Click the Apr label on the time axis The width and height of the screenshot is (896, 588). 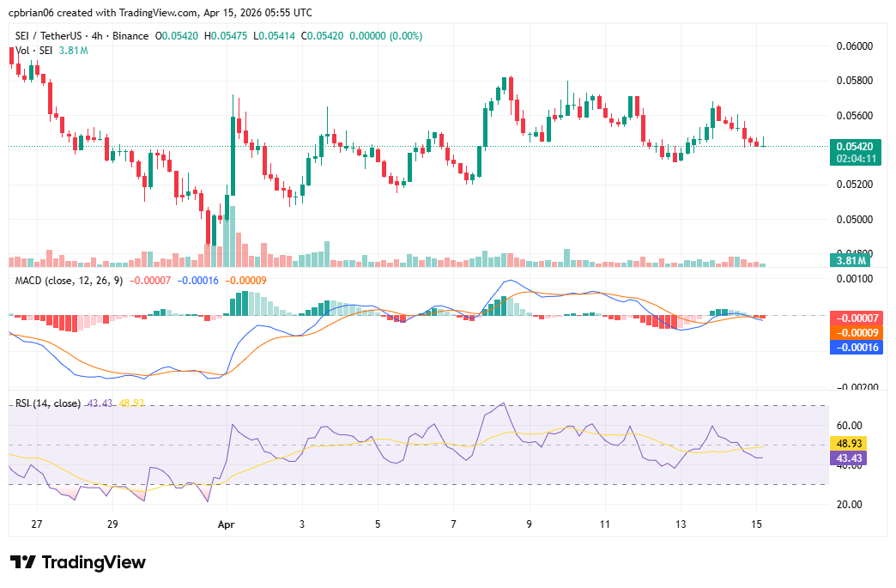226,522
